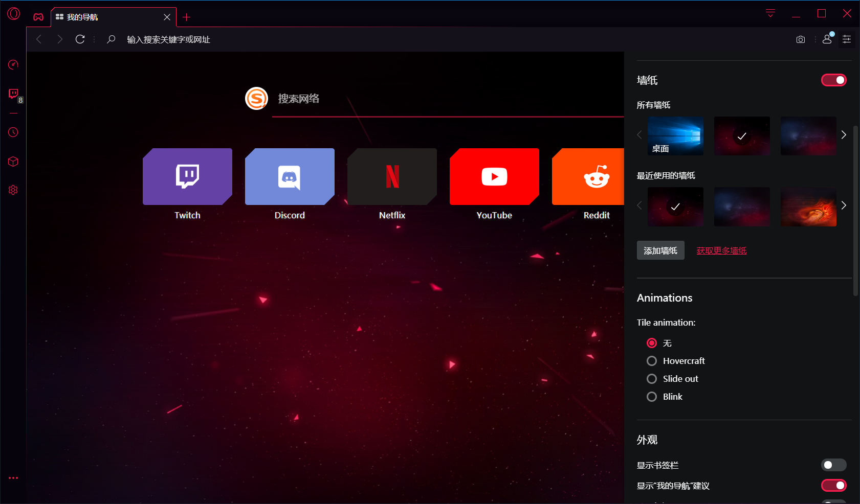Open the Opera GX main menu logo
This screenshot has width=860, height=504.
click(13, 14)
